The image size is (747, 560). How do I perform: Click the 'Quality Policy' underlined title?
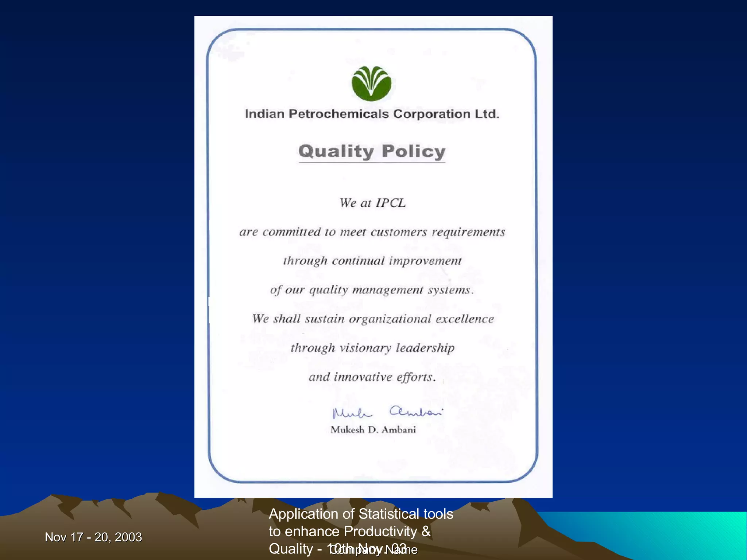[x=372, y=152]
